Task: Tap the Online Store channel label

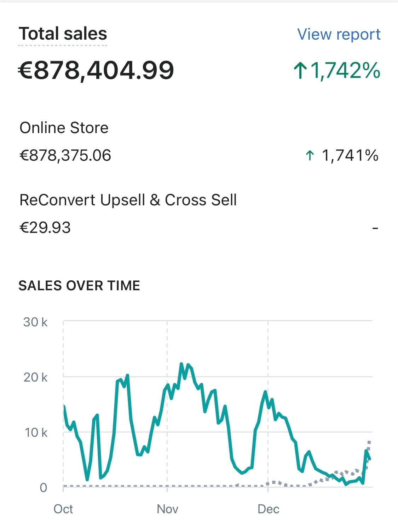Action: coord(64,128)
